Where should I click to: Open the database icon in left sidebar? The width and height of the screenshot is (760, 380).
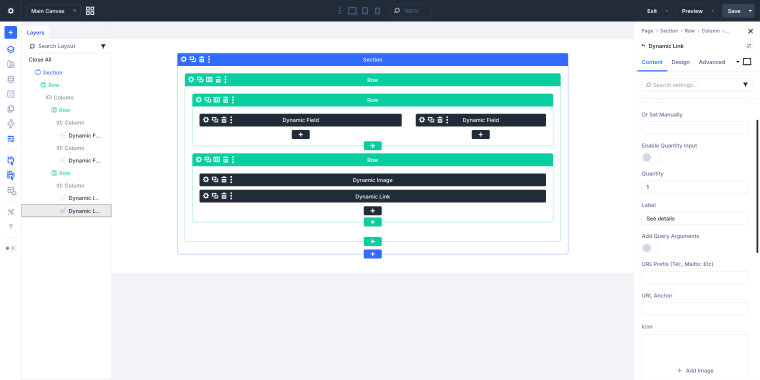pos(11,79)
